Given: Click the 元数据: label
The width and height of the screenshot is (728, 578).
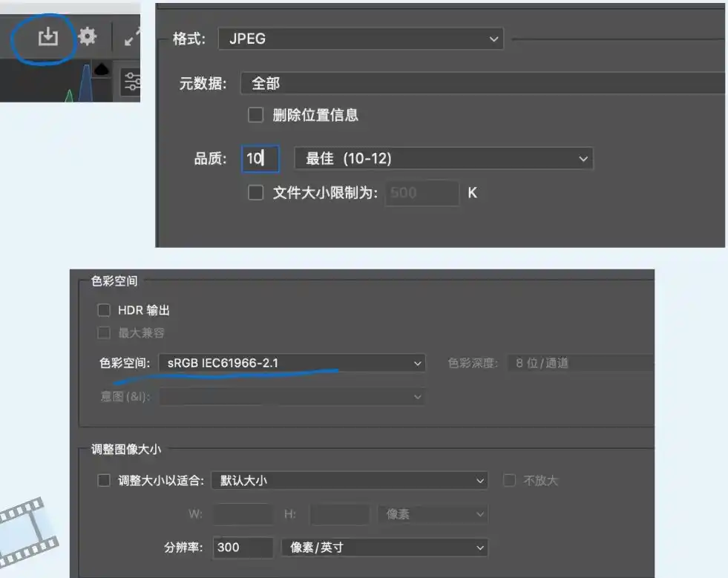Looking at the screenshot, I should tap(203, 84).
